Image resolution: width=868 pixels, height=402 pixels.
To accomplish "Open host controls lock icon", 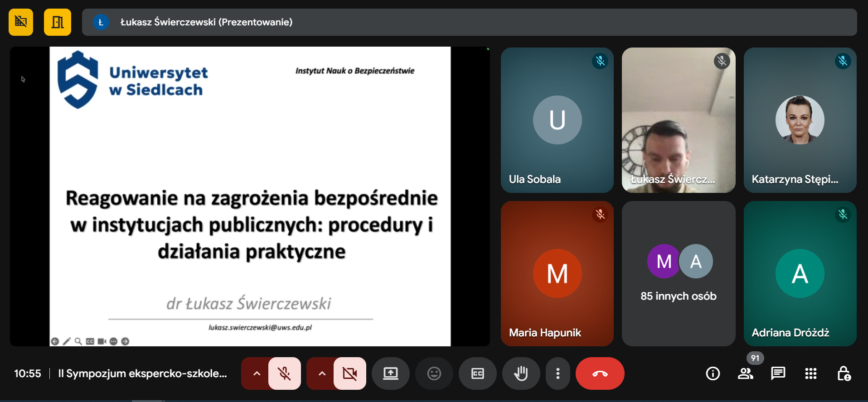I will click(x=843, y=373).
